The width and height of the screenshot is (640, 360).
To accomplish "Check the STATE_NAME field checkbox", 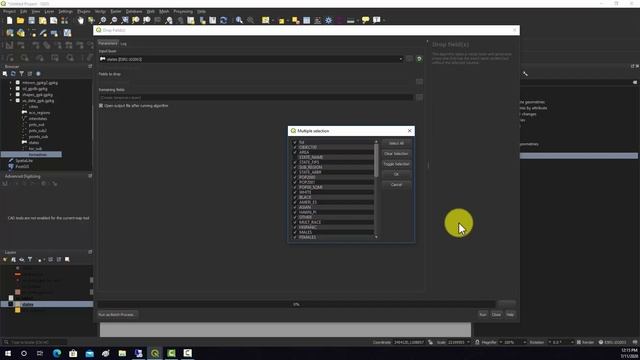I will pos(295,157).
